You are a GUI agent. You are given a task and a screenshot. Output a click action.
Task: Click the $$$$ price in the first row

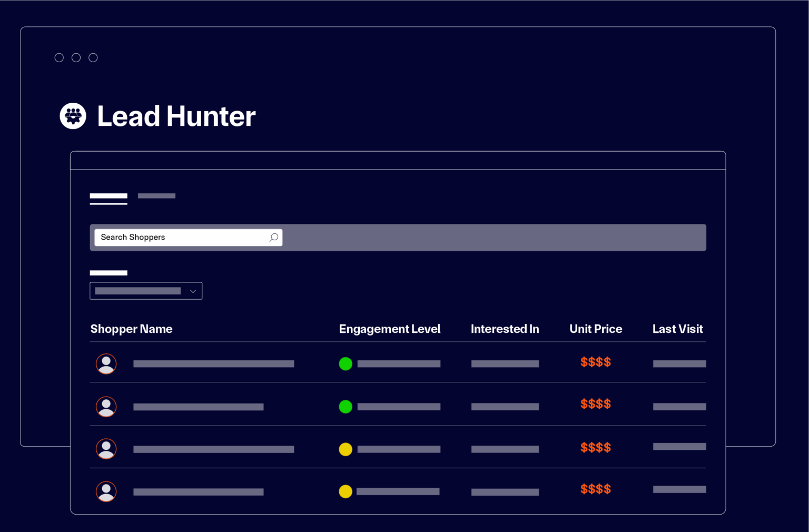[596, 362]
